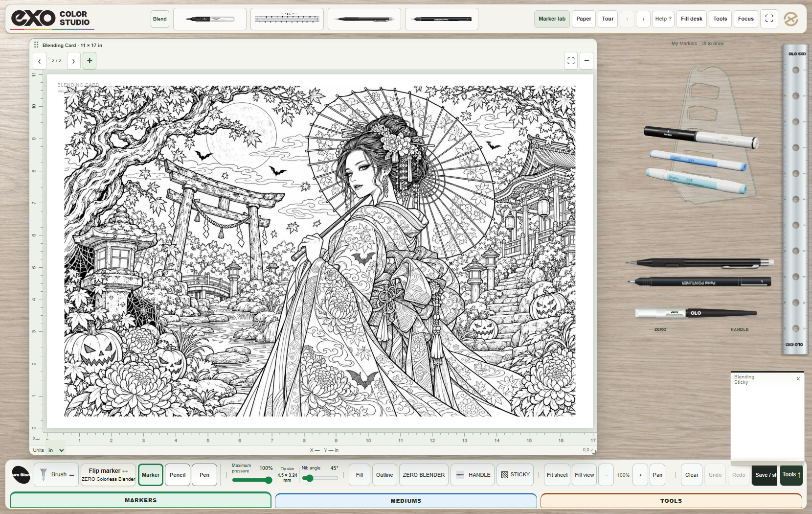Screen dimensions: 812x514
Task: Switch to Pencil mode
Action: [178, 475]
